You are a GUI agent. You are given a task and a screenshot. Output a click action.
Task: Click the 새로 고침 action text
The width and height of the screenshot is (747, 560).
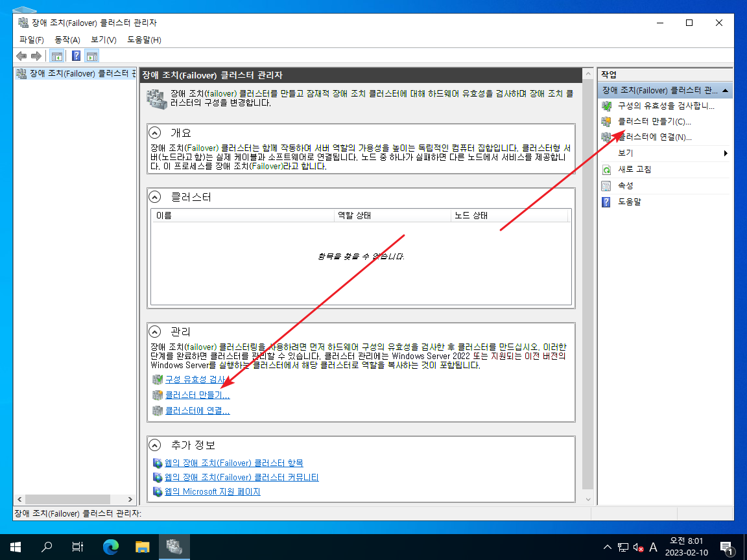coord(635,170)
